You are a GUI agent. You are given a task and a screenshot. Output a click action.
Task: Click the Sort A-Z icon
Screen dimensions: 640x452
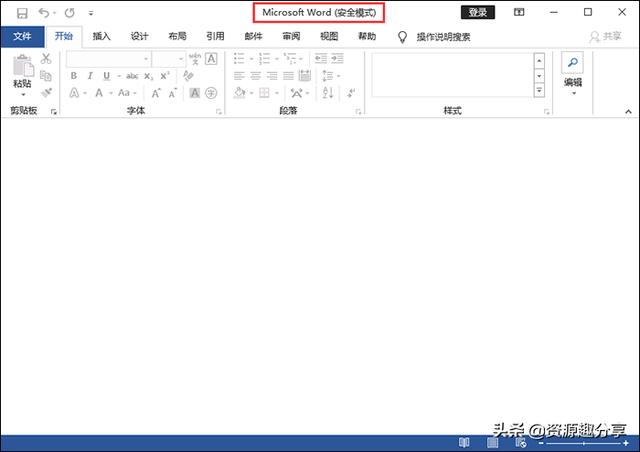pos(328,93)
